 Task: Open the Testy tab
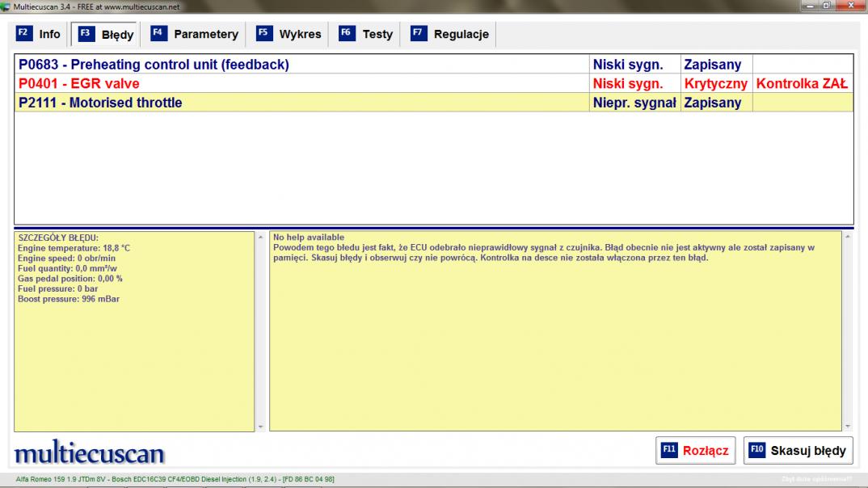click(365, 34)
